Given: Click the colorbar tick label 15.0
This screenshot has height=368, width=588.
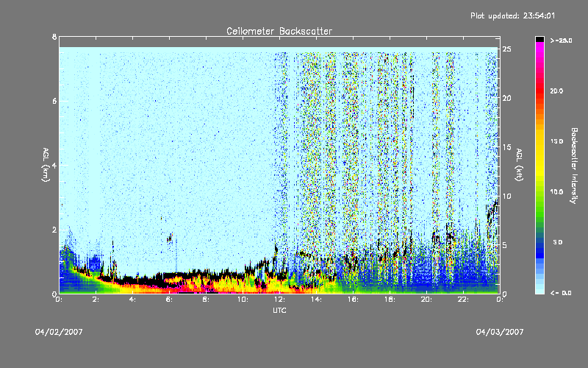Looking at the screenshot, I should tap(556, 141).
